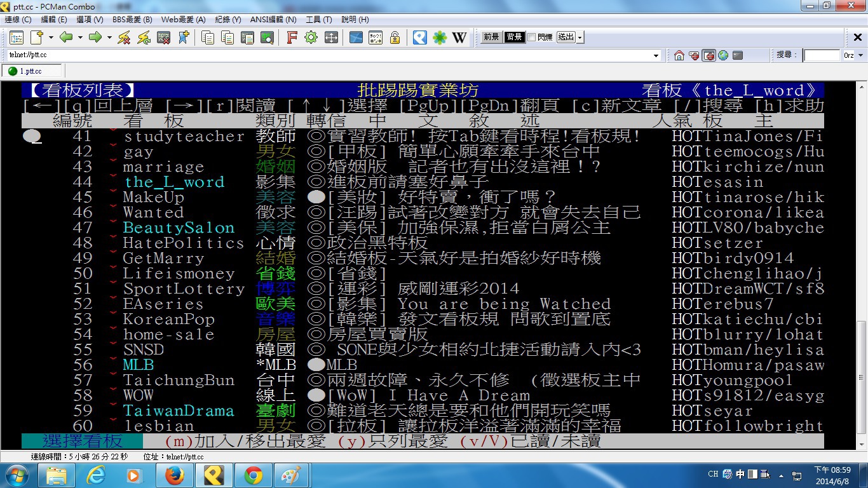
Task: Expand the address bar dropdown
Action: pos(656,56)
